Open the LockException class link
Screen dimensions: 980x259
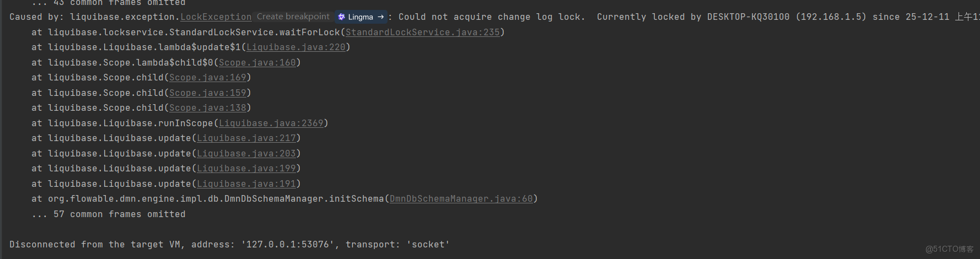click(x=216, y=17)
